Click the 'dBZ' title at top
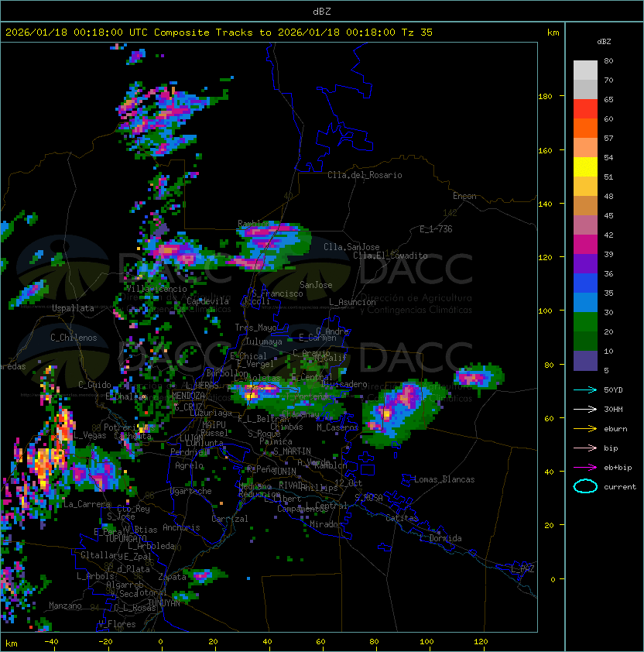This screenshot has width=644, height=652. [322, 12]
